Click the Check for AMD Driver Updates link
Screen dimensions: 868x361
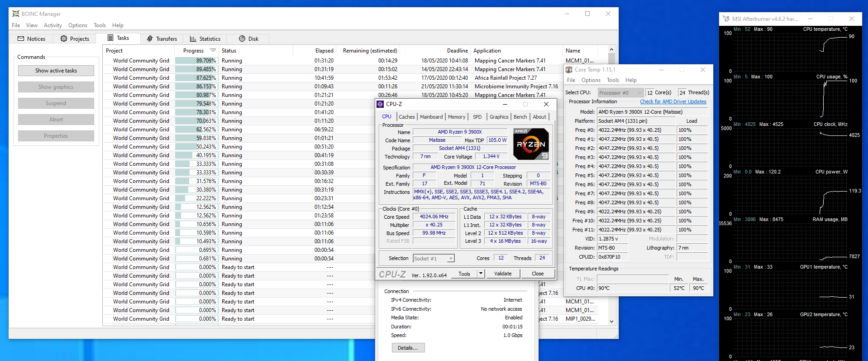click(673, 102)
